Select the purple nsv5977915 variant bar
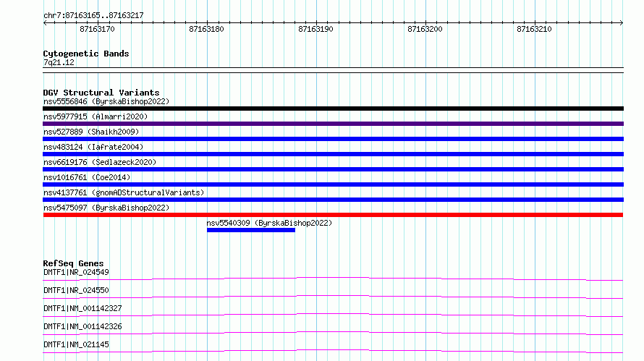The height and width of the screenshot is (361, 644). point(333,124)
